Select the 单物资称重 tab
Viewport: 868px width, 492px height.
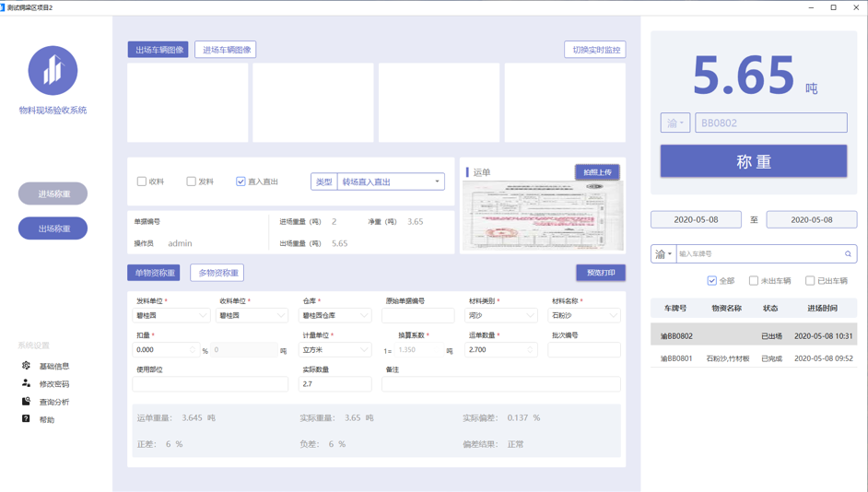[x=154, y=273]
